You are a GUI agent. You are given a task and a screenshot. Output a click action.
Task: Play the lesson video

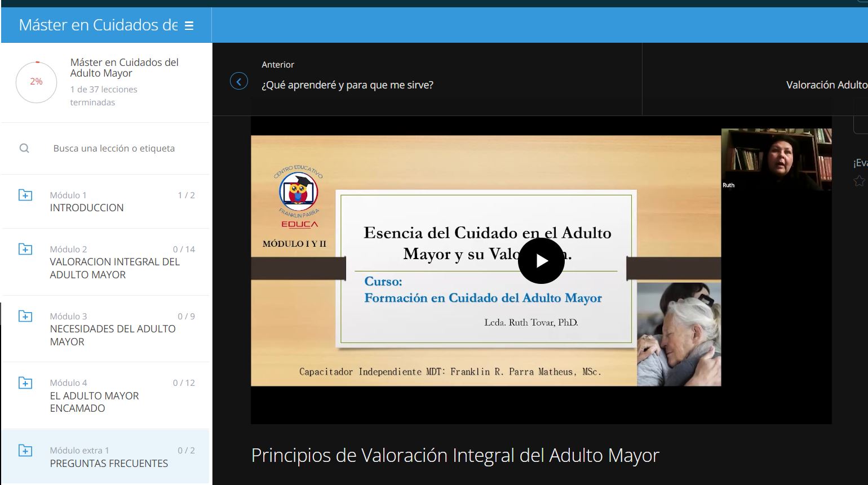click(541, 261)
